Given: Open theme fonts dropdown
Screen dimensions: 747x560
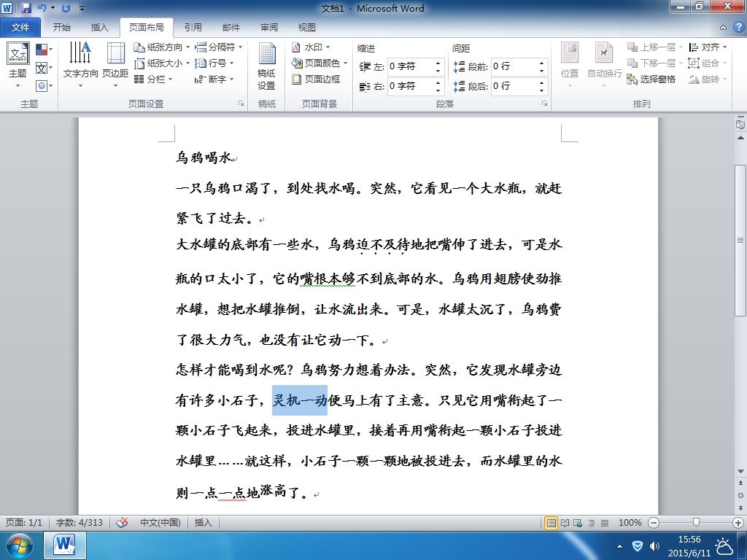Looking at the screenshot, I should (x=44, y=68).
